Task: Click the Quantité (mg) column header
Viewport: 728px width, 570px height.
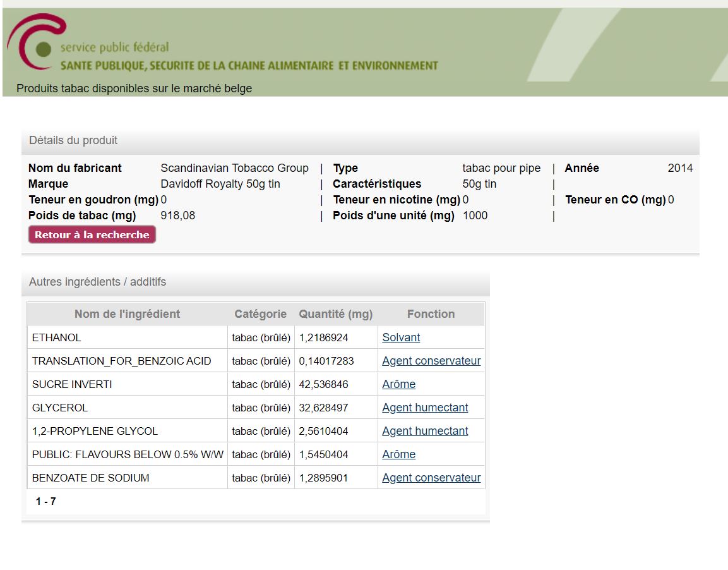Action: [336, 314]
